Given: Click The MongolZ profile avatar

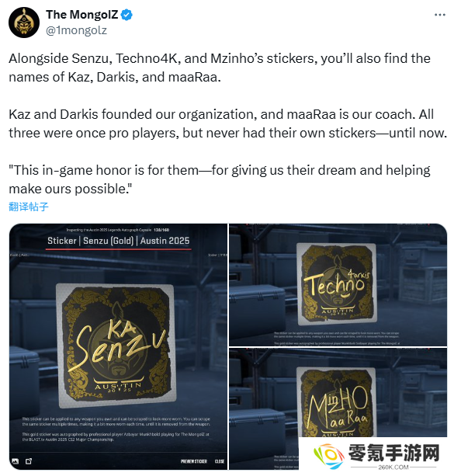Looking at the screenshot, I should 24,23.
